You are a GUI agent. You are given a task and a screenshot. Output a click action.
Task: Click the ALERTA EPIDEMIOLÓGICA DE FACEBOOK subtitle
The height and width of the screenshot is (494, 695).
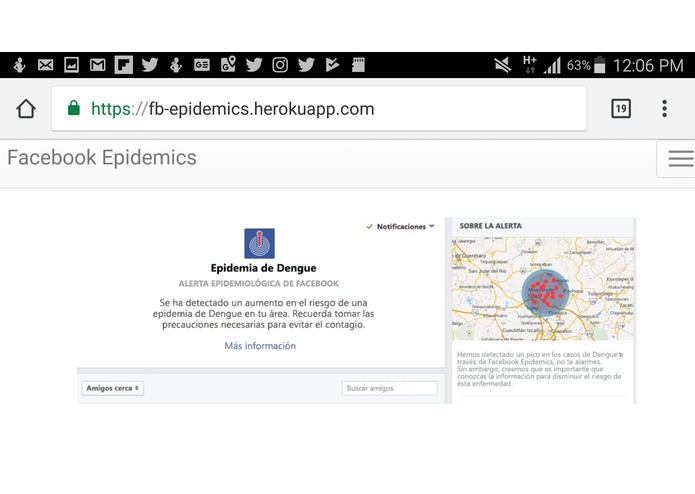click(x=259, y=284)
